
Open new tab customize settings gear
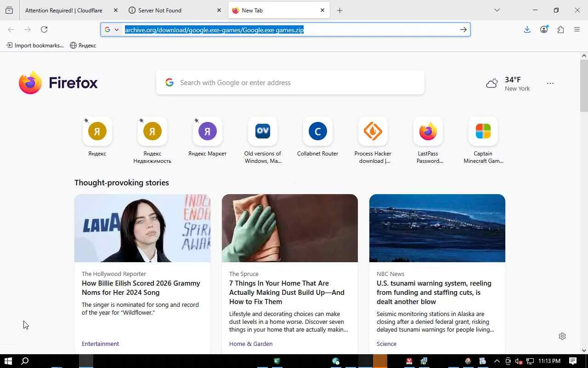562,336
